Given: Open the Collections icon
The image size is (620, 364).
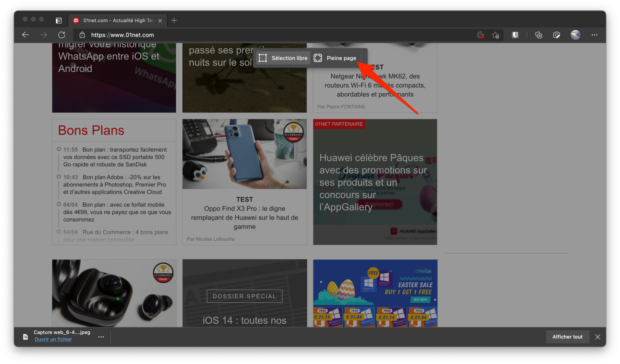Looking at the screenshot, I should [x=539, y=35].
